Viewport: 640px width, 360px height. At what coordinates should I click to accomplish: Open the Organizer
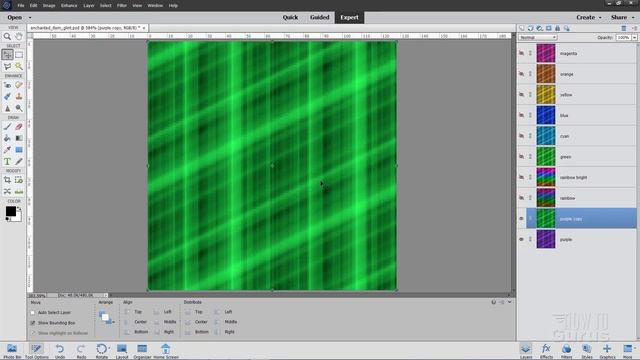[142, 351]
